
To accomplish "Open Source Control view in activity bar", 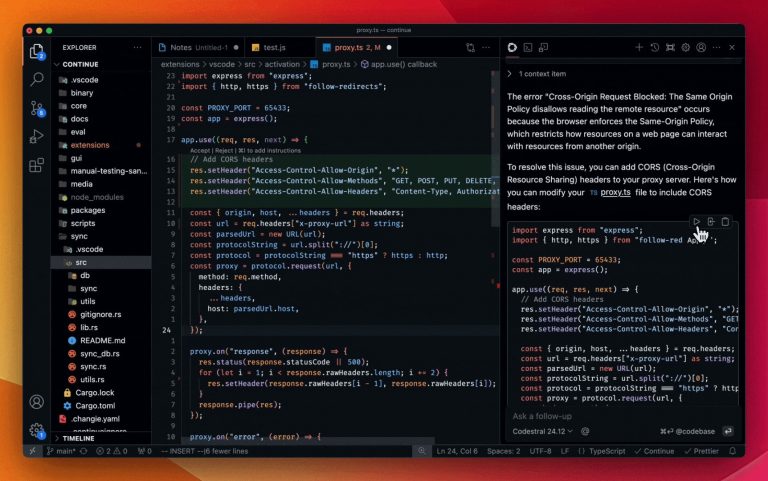I will pos(37,108).
